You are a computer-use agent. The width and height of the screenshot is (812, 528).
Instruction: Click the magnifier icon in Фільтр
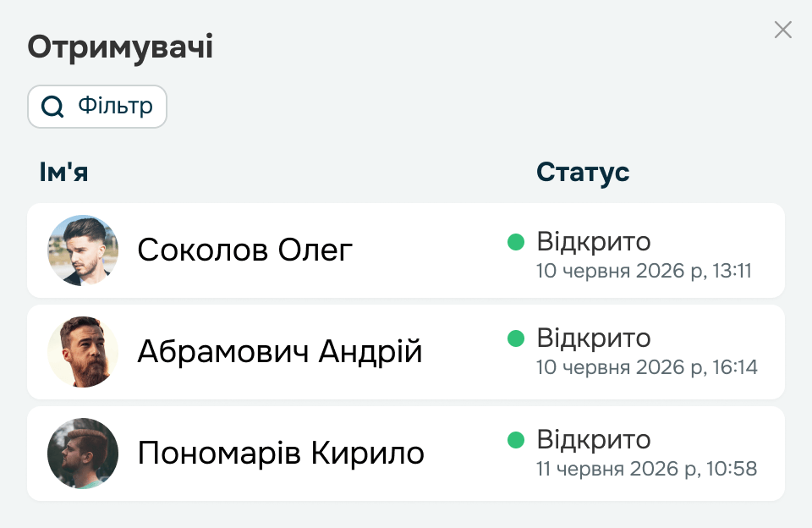[52, 107]
